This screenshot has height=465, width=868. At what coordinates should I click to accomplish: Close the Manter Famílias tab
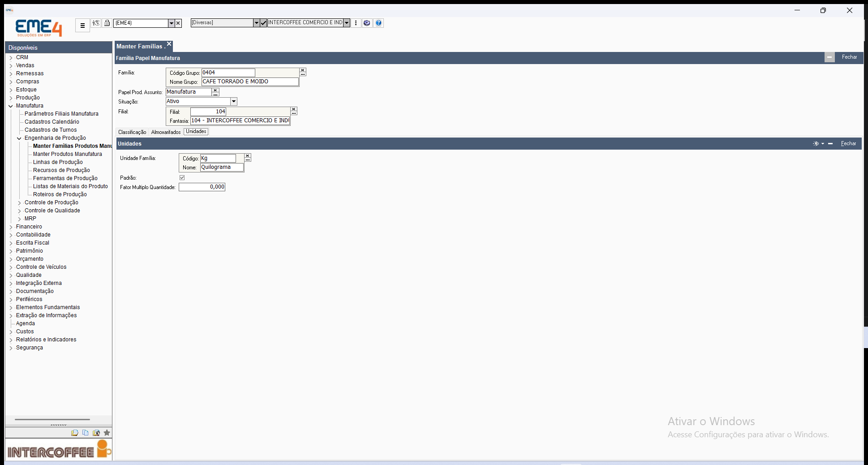point(169,44)
